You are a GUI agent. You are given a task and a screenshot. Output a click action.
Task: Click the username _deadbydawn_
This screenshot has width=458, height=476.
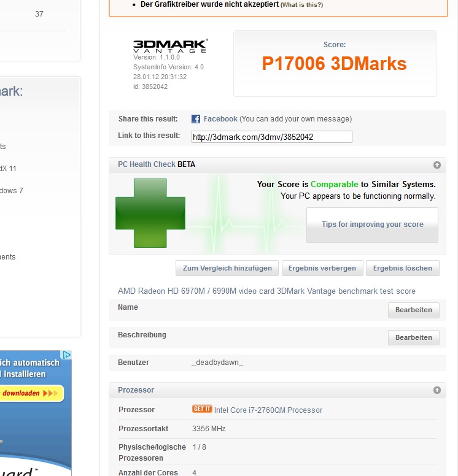click(x=217, y=363)
